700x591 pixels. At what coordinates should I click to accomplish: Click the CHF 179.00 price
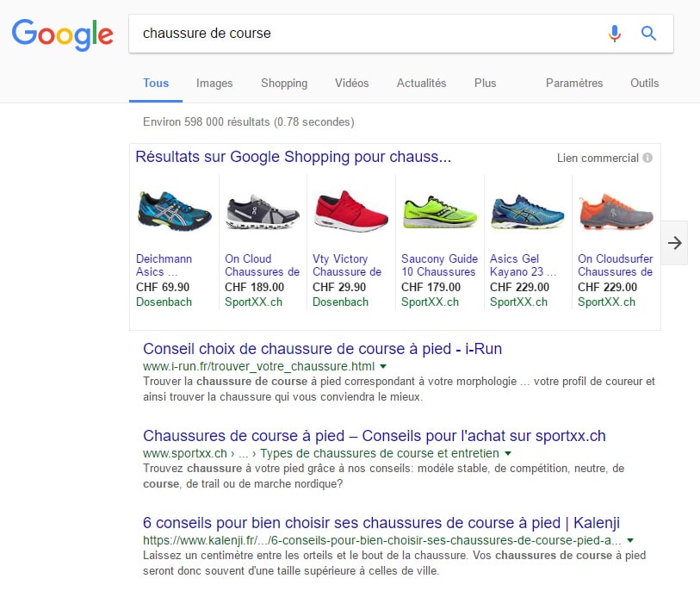point(431,287)
